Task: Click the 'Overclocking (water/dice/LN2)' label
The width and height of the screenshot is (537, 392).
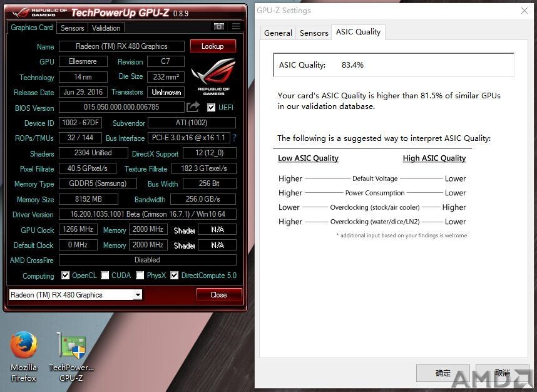Action: click(375, 222)
